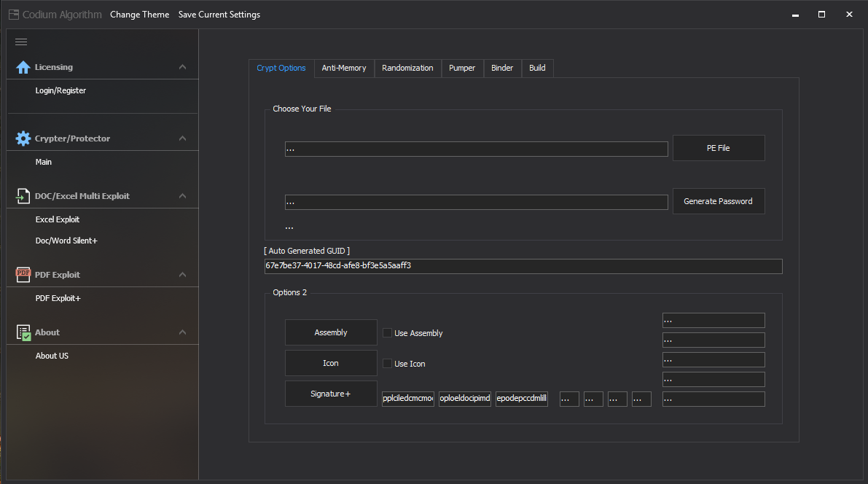The height and width of the screenshot is (484, 868).
Task: Switch to the Anti-Memory tab
Action: point(344,68)
